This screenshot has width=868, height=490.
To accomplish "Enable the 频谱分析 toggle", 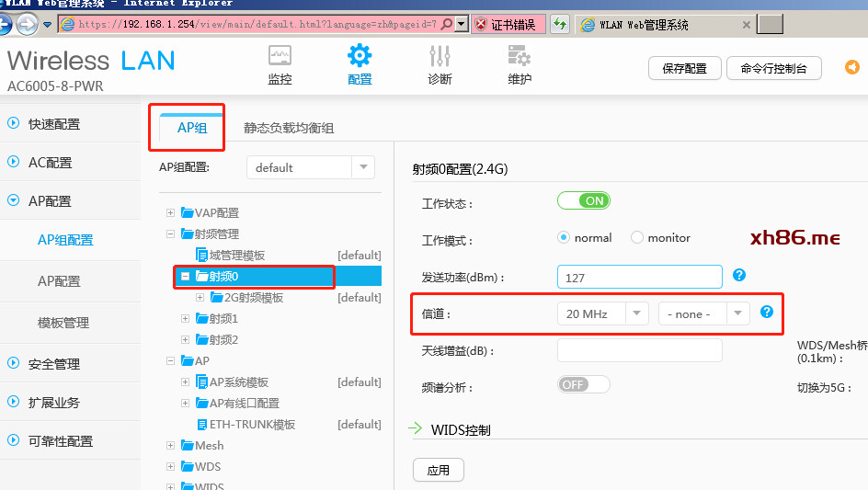I will coord(584,384).
